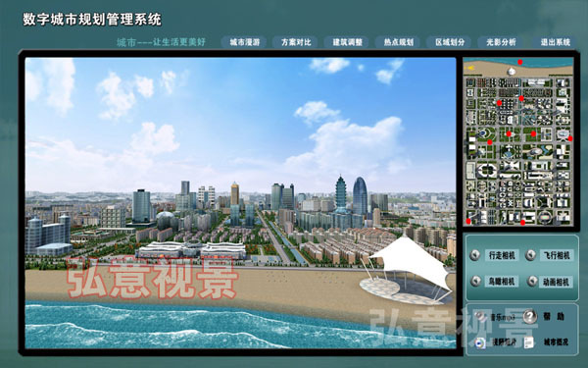The image size is (588, 368).
Task: Click the red hotspot on the minimap beach
Action: [519, 62]
